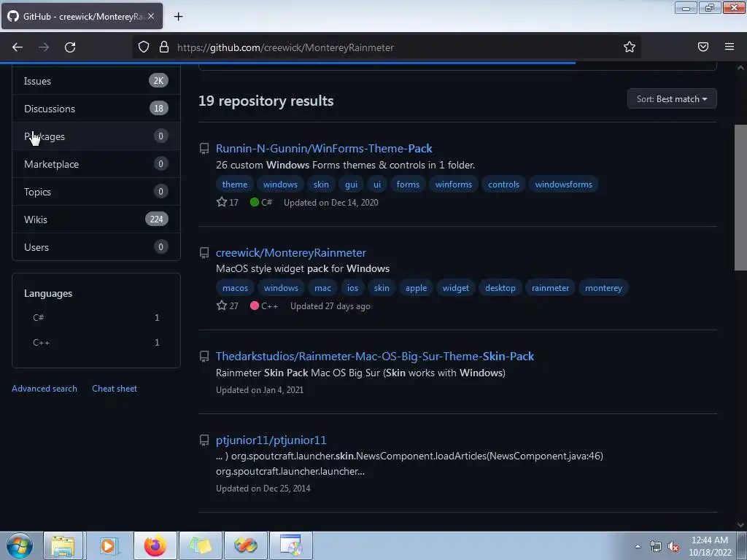Click the 'desktop' topic tag

500,288
